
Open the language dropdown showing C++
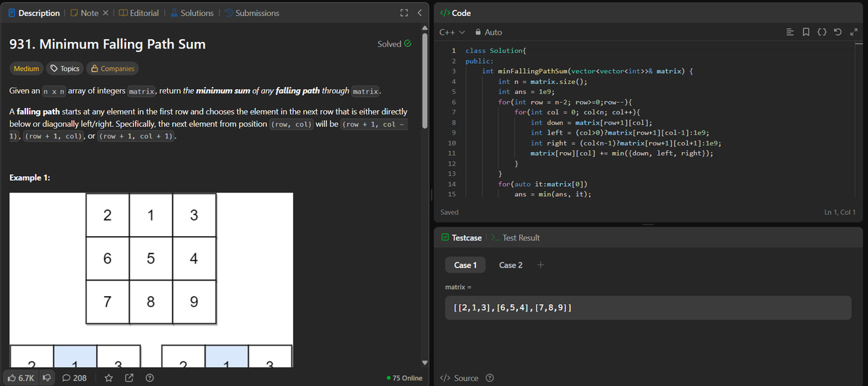coord(452,33)
